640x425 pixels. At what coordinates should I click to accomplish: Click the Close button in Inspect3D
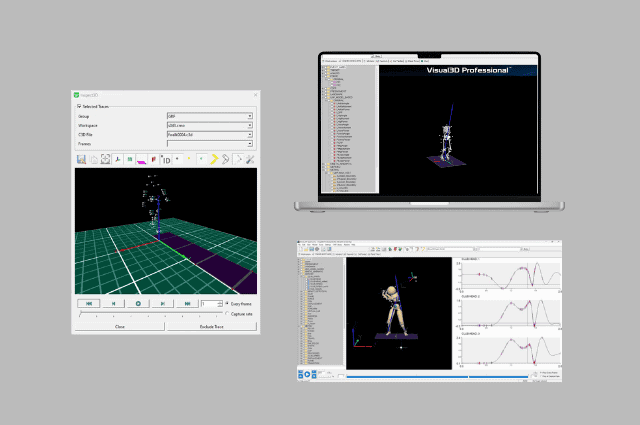[x=120, y=326]
